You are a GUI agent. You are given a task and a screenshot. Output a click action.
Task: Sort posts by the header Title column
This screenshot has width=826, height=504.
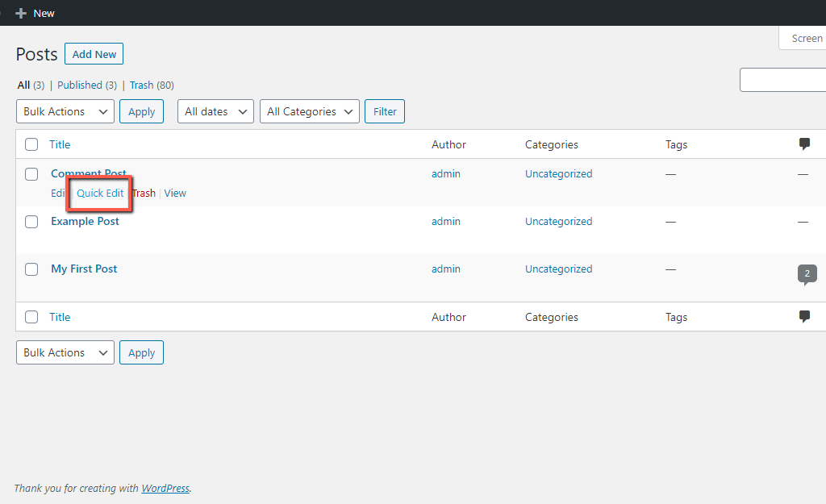60,144
